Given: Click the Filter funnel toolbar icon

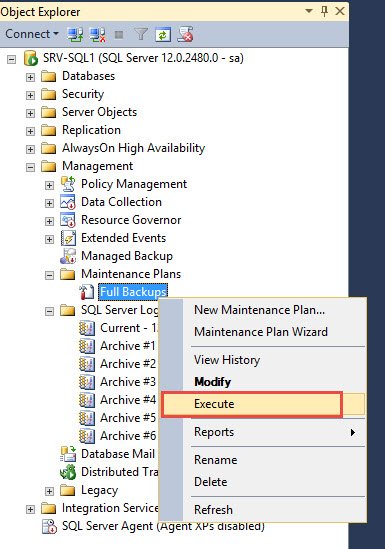Looking at the screenshot, I should pos(141,34).
